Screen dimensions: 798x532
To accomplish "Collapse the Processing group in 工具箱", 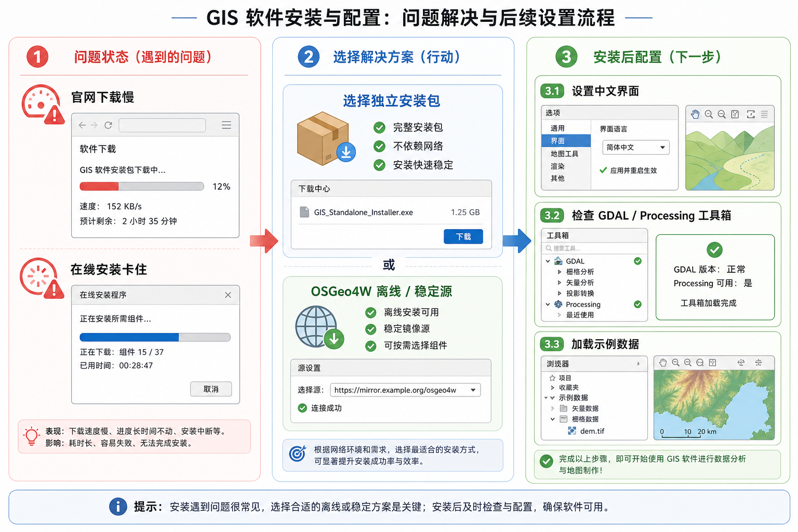I will [548, 304].
